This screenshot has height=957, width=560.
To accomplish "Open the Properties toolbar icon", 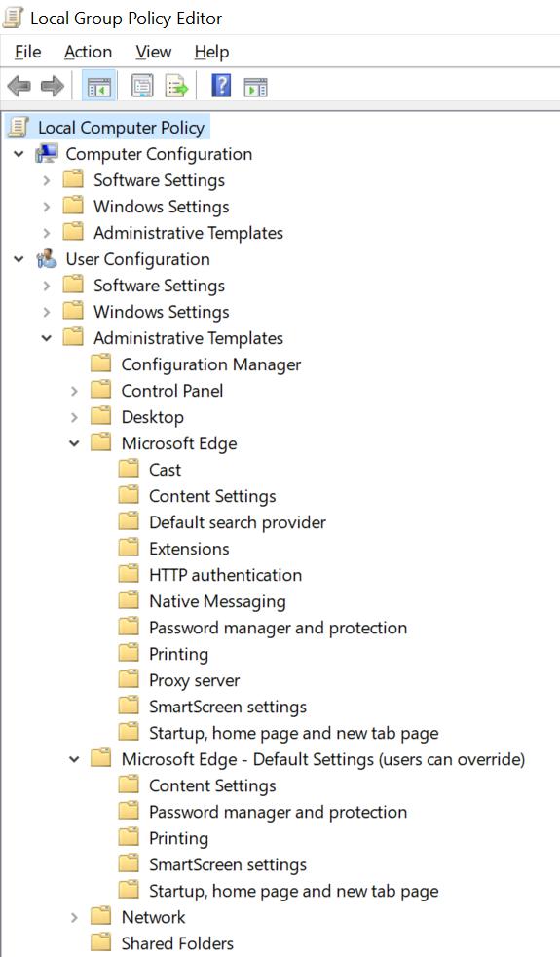I will pyautogui.click(x=143, y=87).
